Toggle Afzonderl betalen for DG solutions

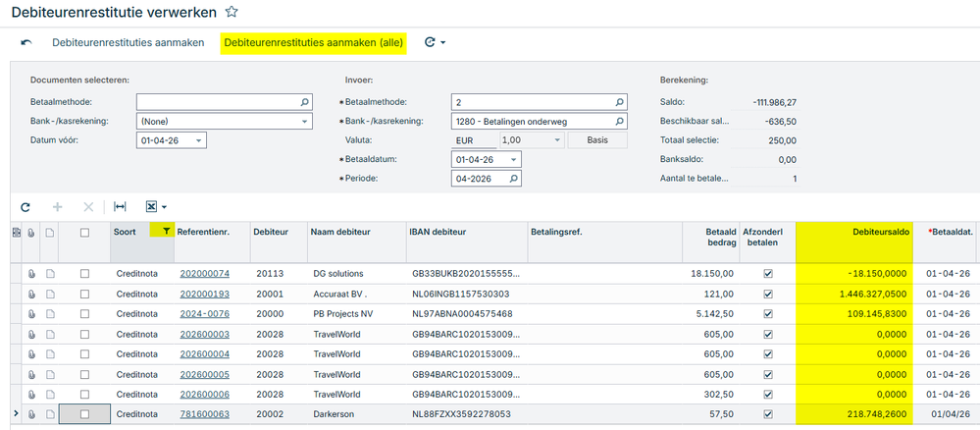tap(768, 274)
